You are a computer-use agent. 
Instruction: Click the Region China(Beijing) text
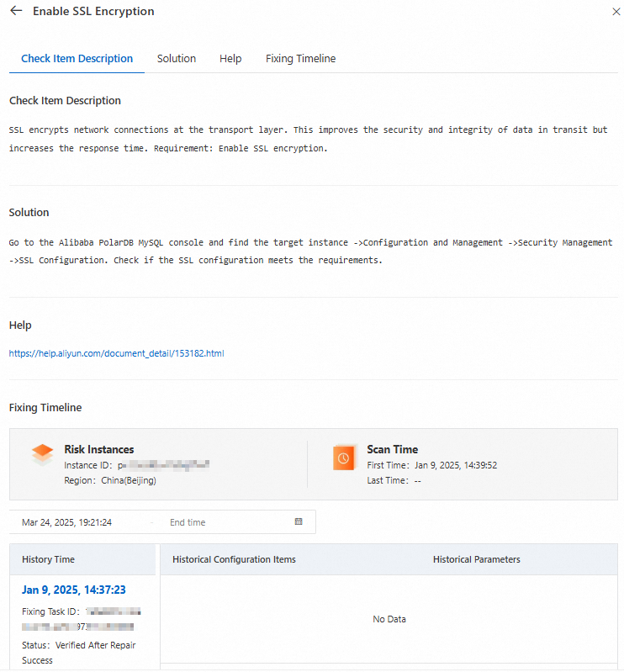[x=110, y=480]
